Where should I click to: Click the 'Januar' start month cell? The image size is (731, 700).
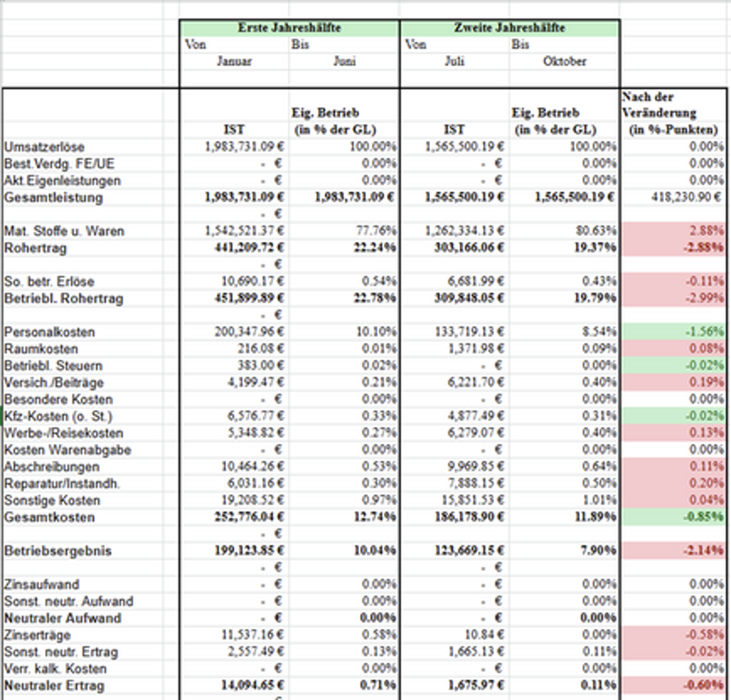(234, 62)
